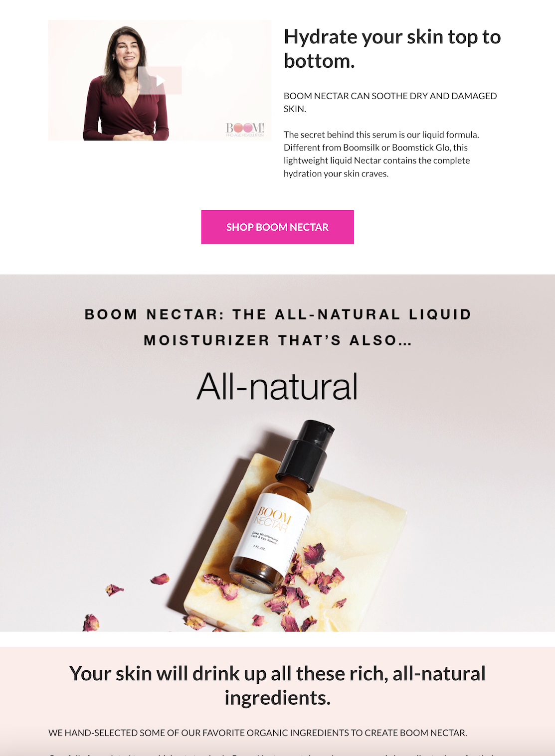555x756 pixels.
Task: Click the word 'ingredients.' in the heading
Action: tap(277, 698)
